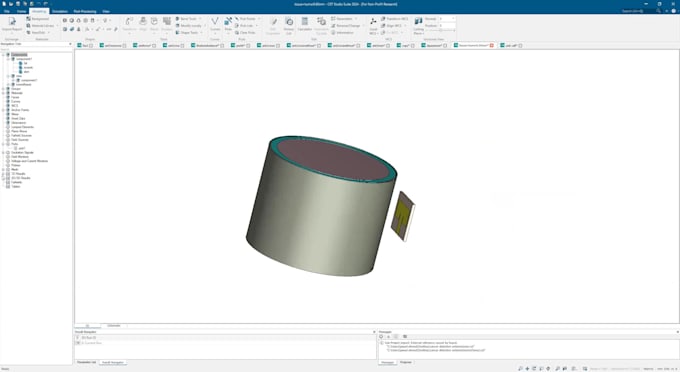Switch to the Simulation ribbon tab

[x=60, y=11]
